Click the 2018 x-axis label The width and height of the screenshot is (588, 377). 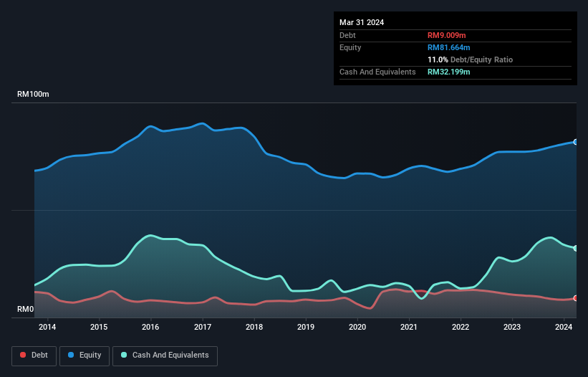click(x=254, y=328)
